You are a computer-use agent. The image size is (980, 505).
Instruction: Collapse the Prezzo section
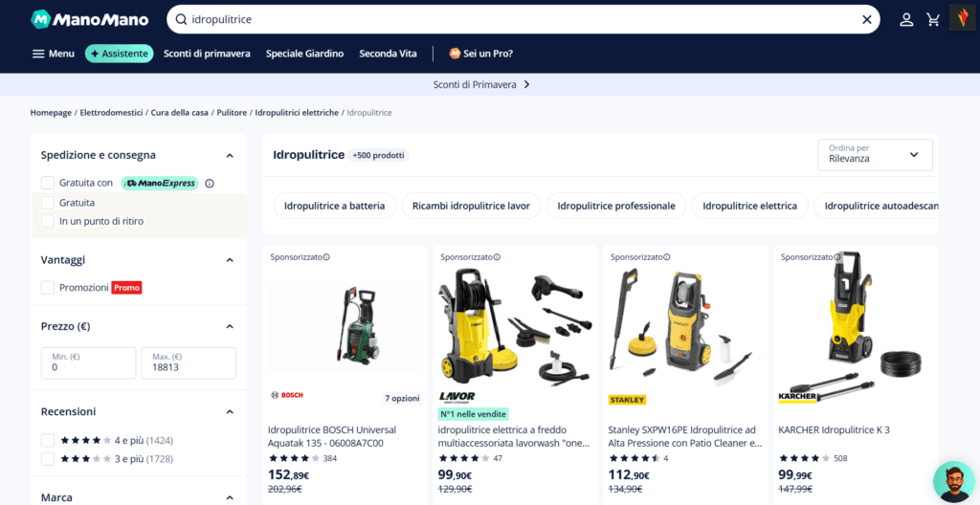[230, 326]
